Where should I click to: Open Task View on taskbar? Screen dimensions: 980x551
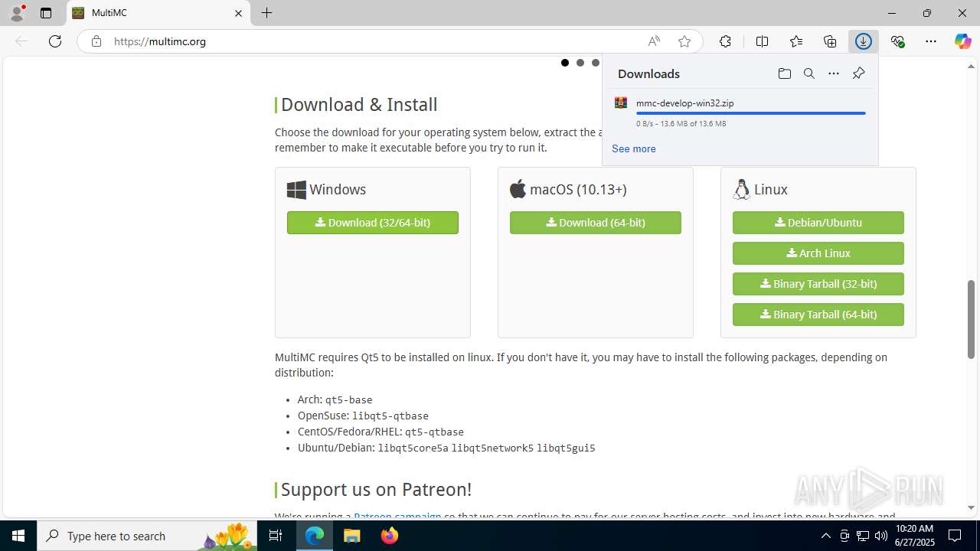[276, 536]
